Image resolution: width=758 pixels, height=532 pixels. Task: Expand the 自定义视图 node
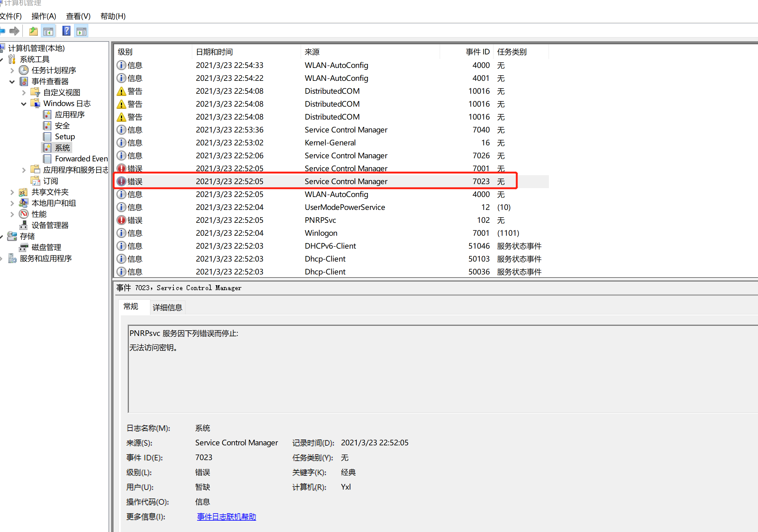[24, 93]
